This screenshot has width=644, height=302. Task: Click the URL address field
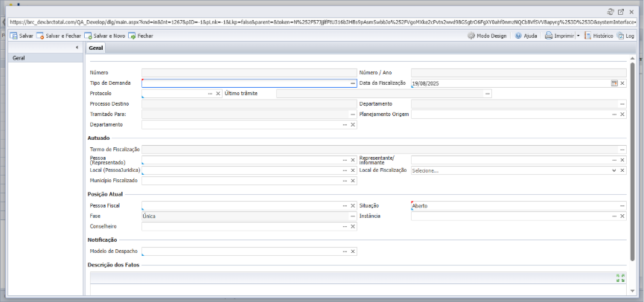322,22
